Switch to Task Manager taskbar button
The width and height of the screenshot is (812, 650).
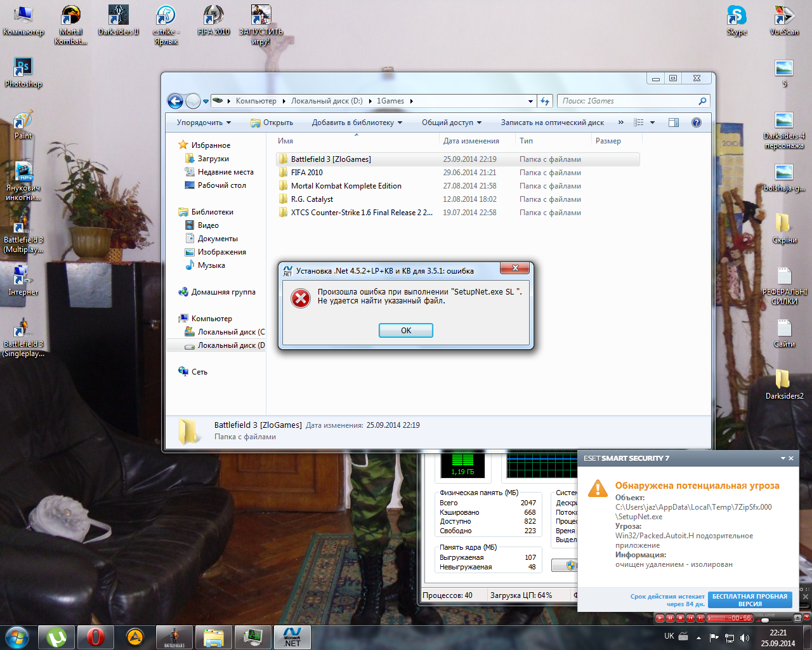[x=253, y=637]
